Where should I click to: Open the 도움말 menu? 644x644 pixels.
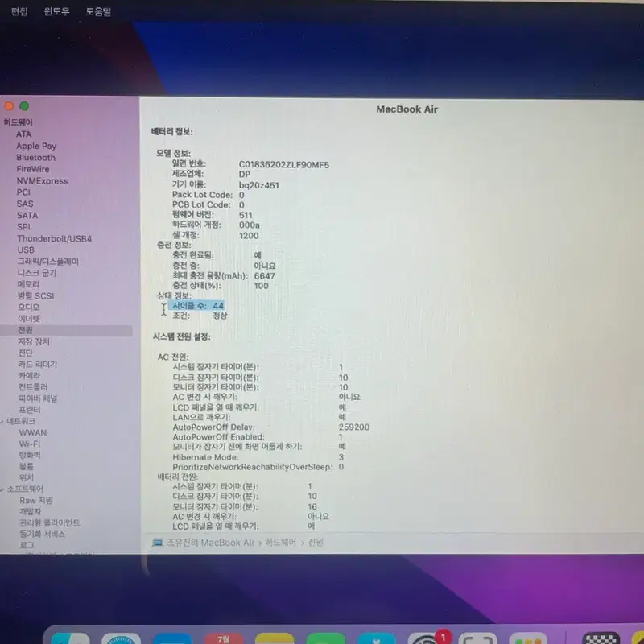(98, 11)
